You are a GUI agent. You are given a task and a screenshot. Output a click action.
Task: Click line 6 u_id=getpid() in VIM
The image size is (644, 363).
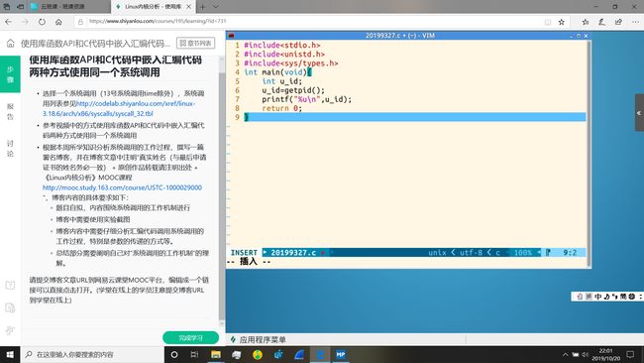(293, 90)
